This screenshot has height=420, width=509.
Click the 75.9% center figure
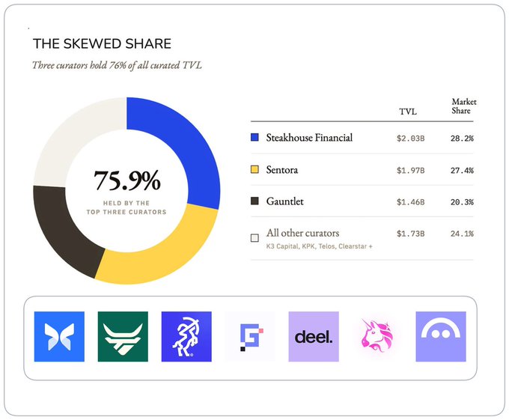point(127,180)
